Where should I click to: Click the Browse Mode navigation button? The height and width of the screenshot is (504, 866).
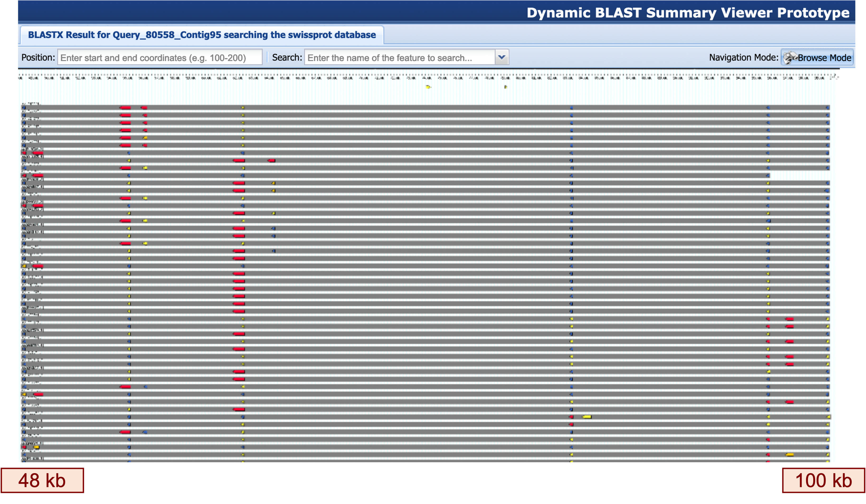[x=817, y=57]
